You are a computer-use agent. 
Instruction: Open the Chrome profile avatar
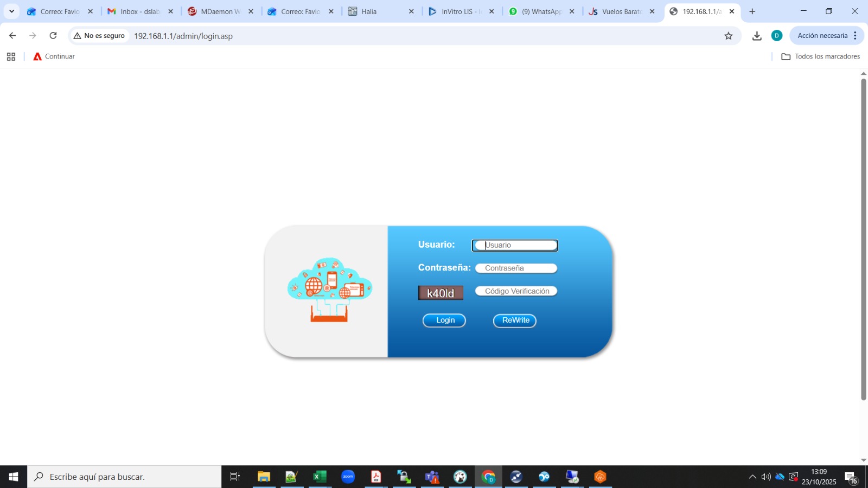[x=776, y=36]
